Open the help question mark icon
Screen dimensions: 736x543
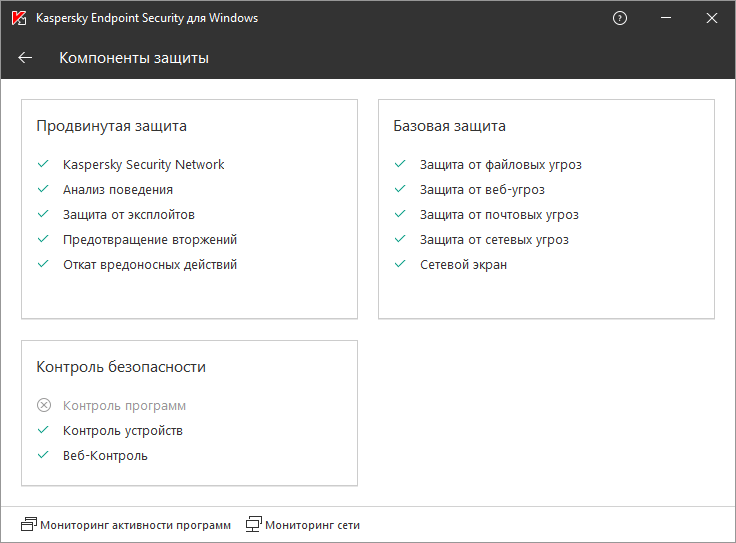pos(620,18)
